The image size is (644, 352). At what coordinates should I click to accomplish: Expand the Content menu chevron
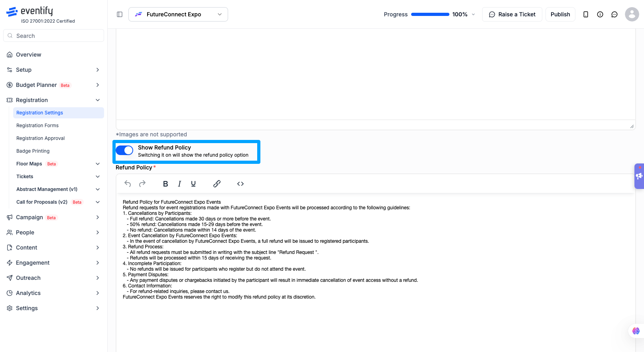coord(98,248)
